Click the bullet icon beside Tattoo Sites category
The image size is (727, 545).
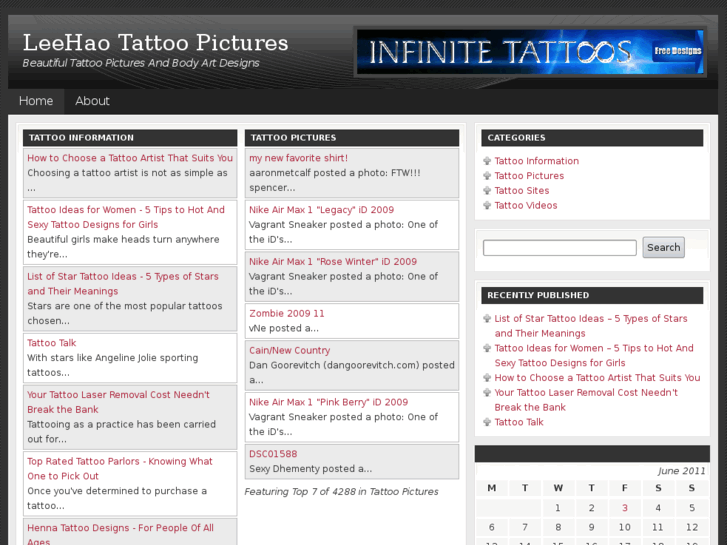point(487,191)
